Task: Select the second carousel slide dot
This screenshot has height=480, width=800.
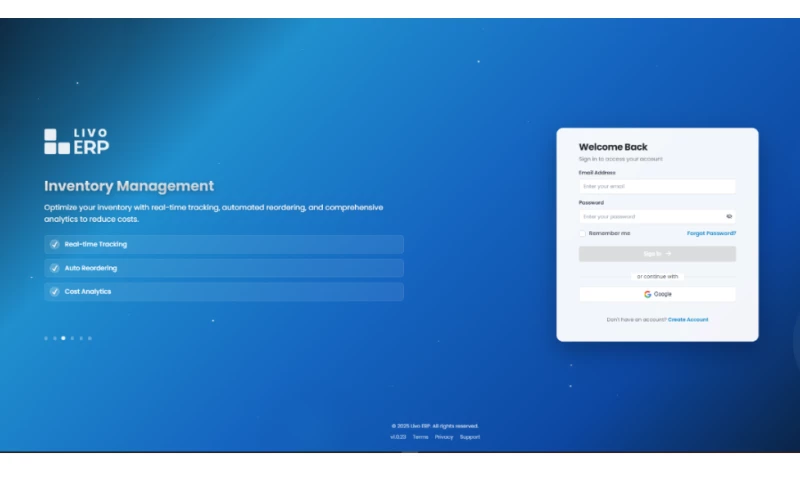Action: (55, 338)
